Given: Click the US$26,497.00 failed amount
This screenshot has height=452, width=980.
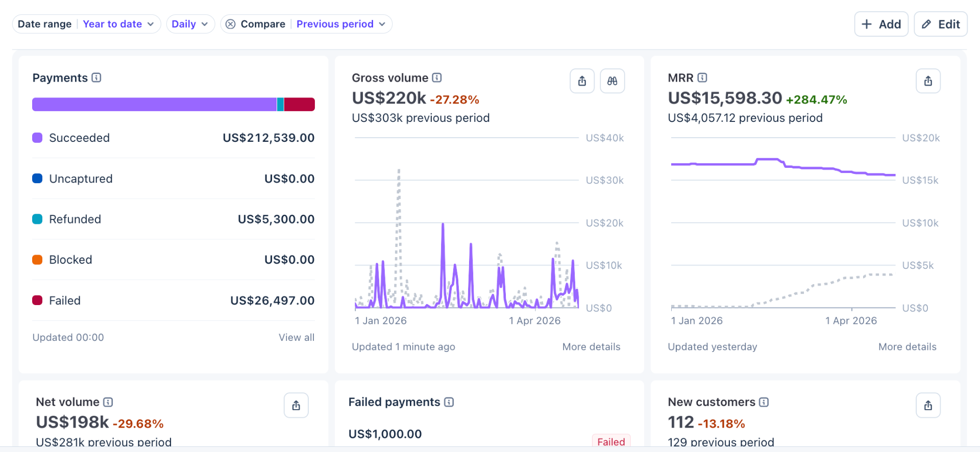Looking at the screenshot, I should (273, 300).
